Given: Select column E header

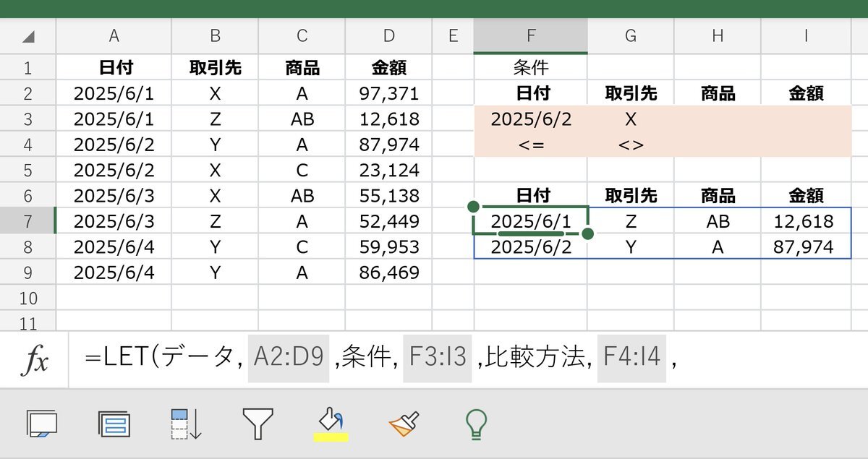Looking at the screenshot, I should click(453, 35).
